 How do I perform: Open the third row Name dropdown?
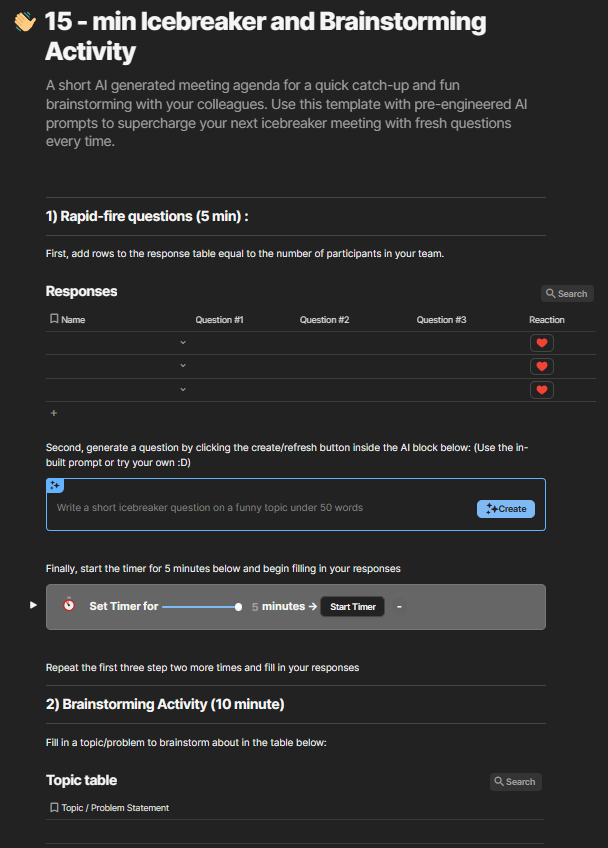pos(183,388)
